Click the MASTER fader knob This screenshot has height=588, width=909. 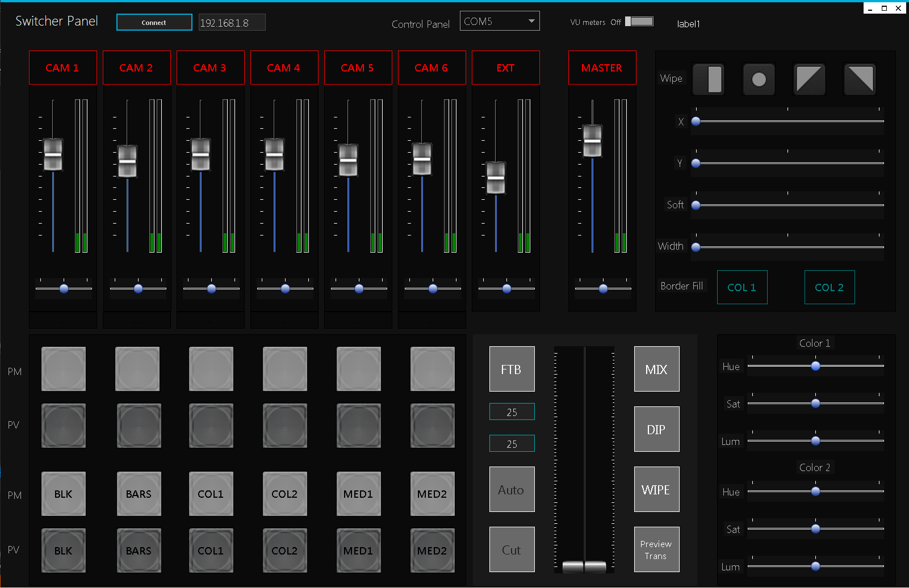pyautogui.click(x=592, y=141)
